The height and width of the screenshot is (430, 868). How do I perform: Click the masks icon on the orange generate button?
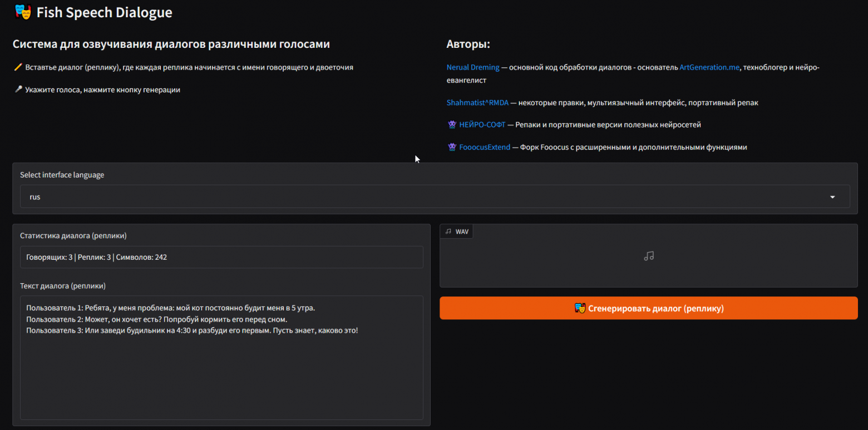tap(580, 308)
